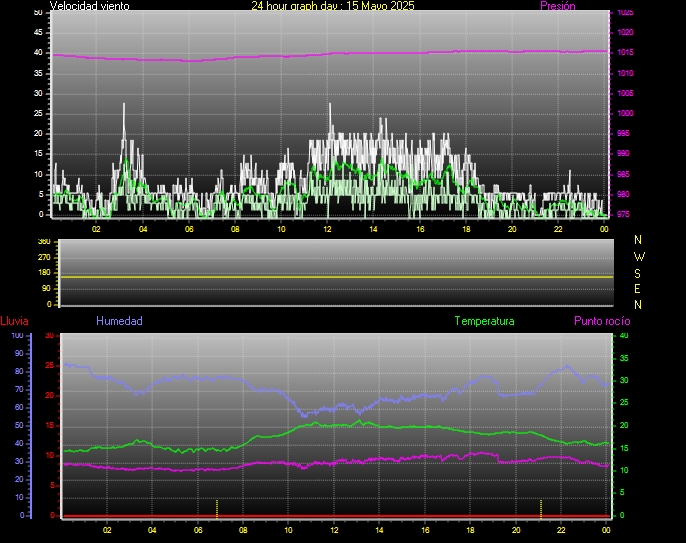Click the blue 70 humidity axis value
Screen dimensions: 686x543
click(19, 389)
